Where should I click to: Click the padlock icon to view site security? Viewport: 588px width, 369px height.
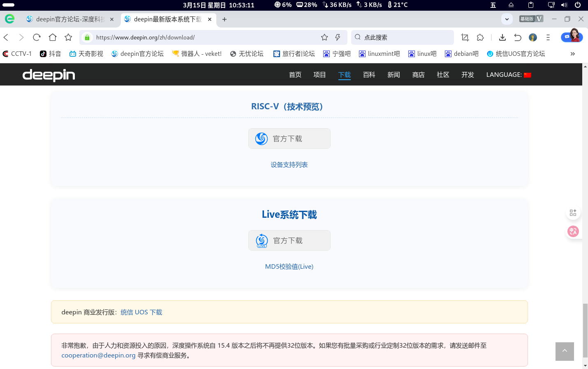click(87, 37)
